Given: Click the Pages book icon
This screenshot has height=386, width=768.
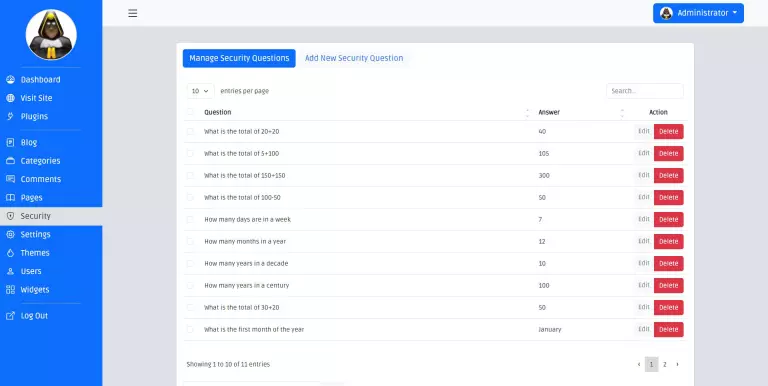Looking at the screenshot, I should click(10, 198).
